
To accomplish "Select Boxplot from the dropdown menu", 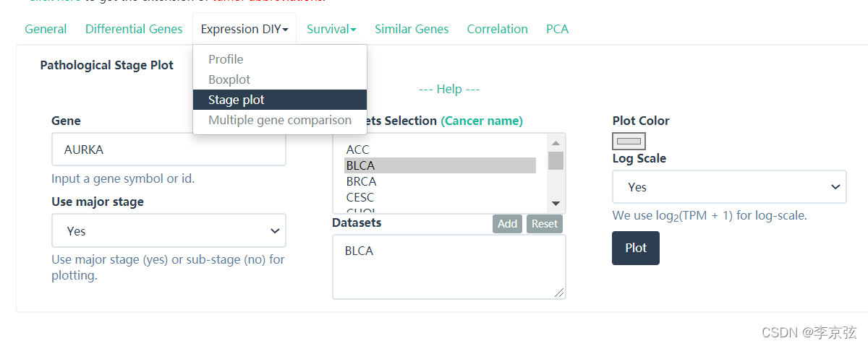I will coord(229,79).
